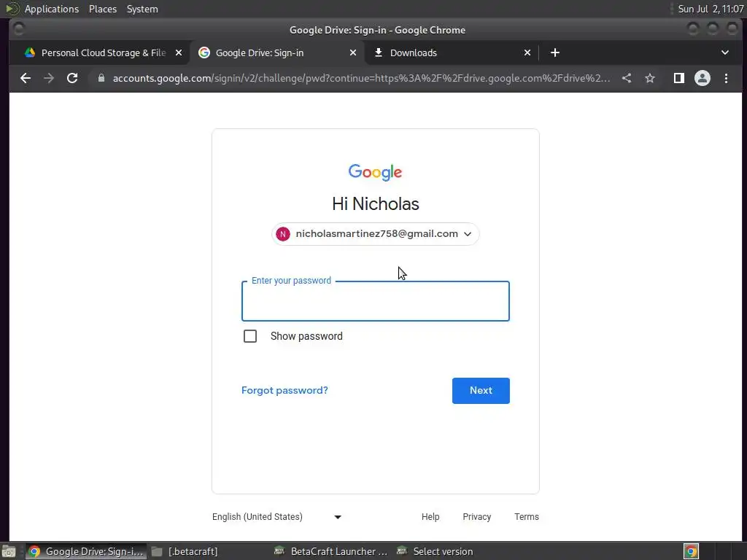
Task: Go back using the browser back arrow
Action: coord(26,78)
